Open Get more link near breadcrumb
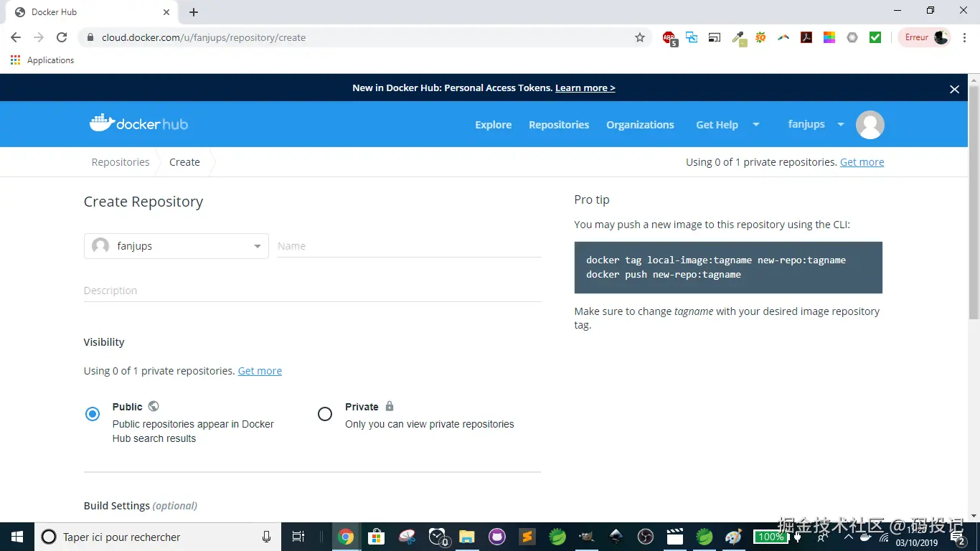 862,162
